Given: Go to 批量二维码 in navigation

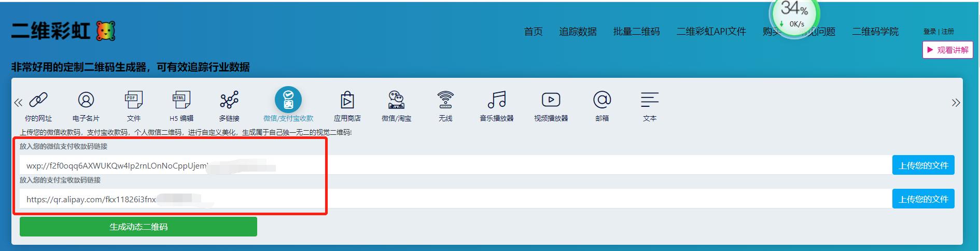Looking at the screenshot, I should [x=636, y=32].
